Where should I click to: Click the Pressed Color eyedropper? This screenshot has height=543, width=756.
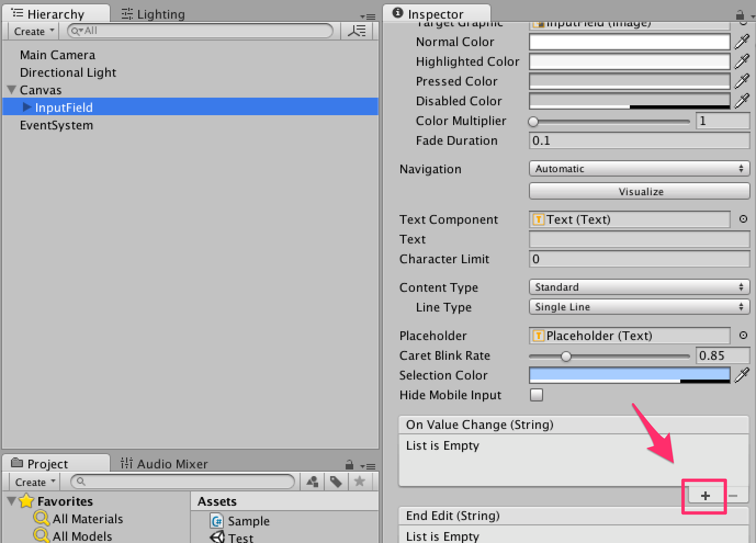tap(742, 81)
